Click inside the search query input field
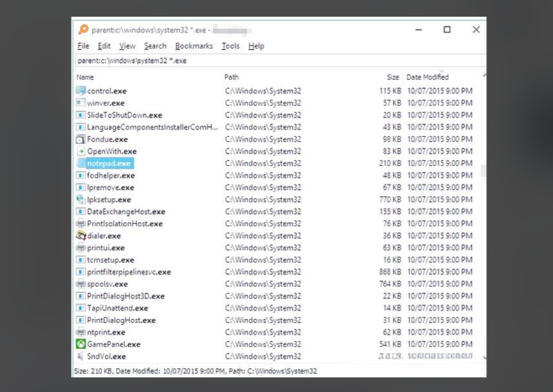This screenshot has width=553, height=392. coord(270,61)
